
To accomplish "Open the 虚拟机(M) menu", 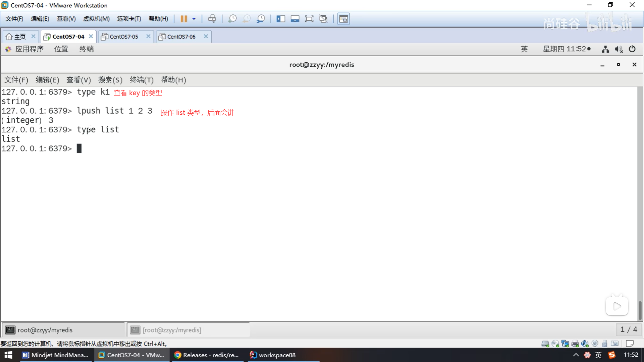I will click(x=96, y=19).
